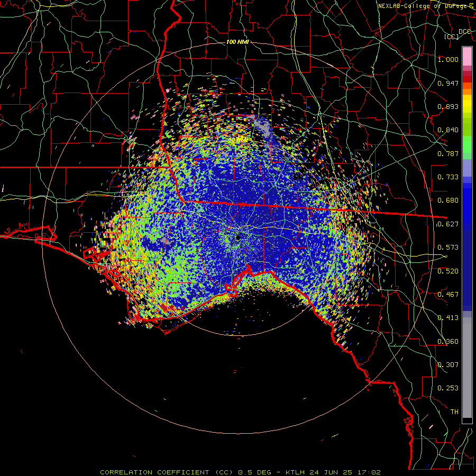Pick the bright green color bar segment
476x476 pixels.
(x=467, y=144)
